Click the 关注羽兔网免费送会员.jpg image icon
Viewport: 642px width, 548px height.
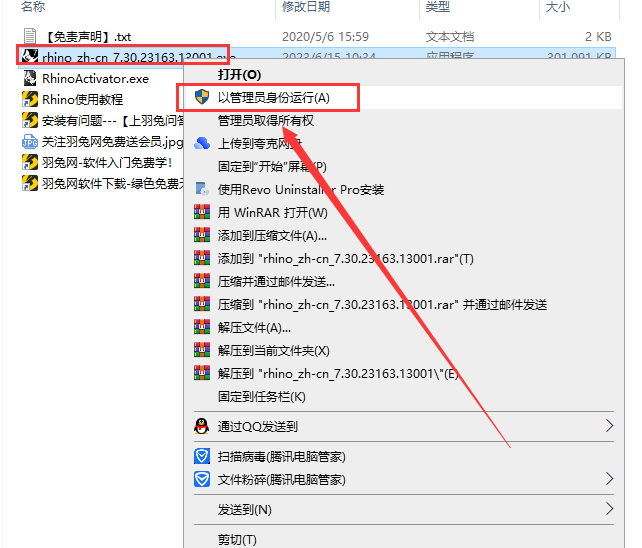click(30, 142)
